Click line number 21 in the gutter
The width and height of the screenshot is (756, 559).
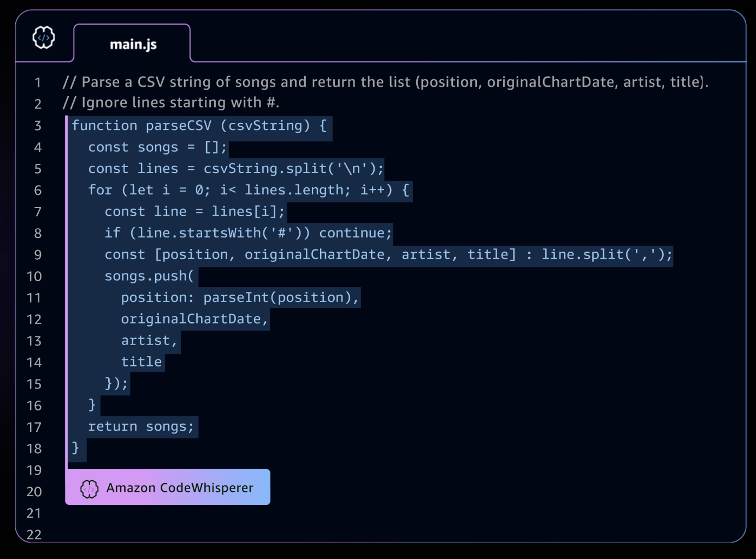[x=34, y=513]
